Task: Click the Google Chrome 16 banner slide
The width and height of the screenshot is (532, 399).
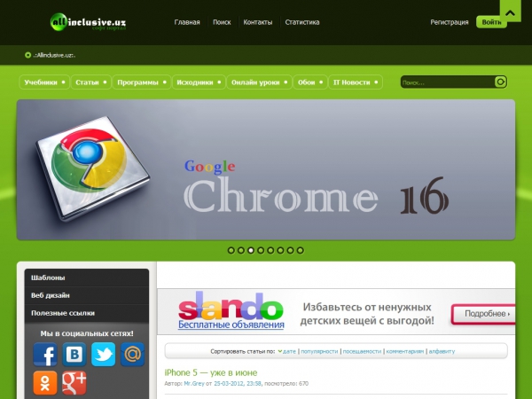Action: point(266,169)
